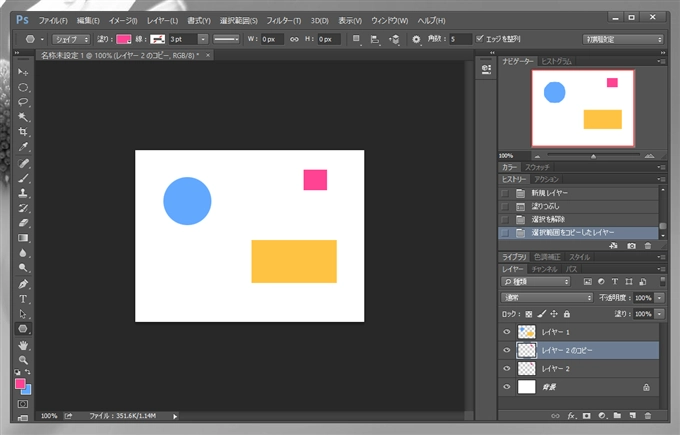Select the Elliptical Marquee tool
The image size is (680, 435).
coord(23,87)
